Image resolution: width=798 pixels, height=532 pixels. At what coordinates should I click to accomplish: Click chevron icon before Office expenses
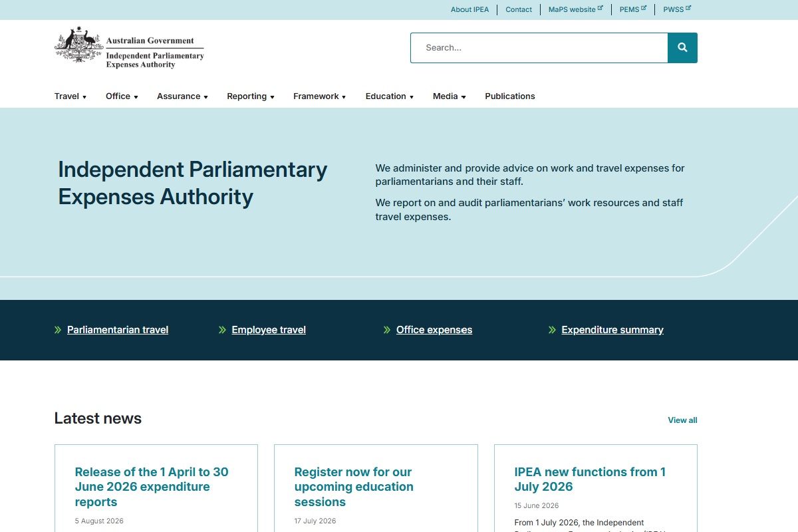pos(387,330)
